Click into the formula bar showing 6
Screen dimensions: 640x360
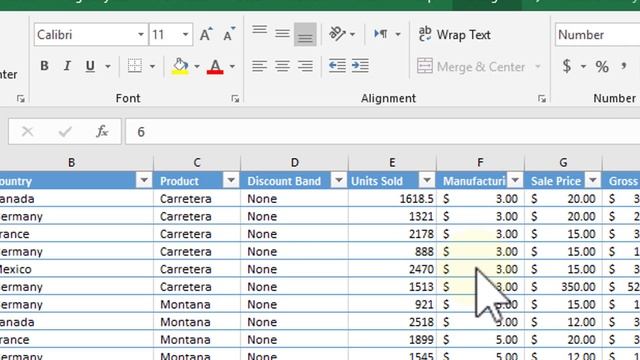click(382, 131)
